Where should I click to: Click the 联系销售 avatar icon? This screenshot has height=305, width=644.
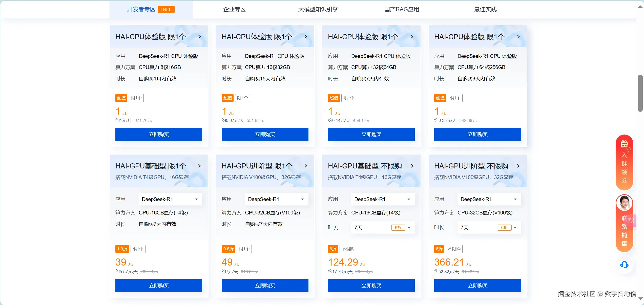click(x=624, y=203)
